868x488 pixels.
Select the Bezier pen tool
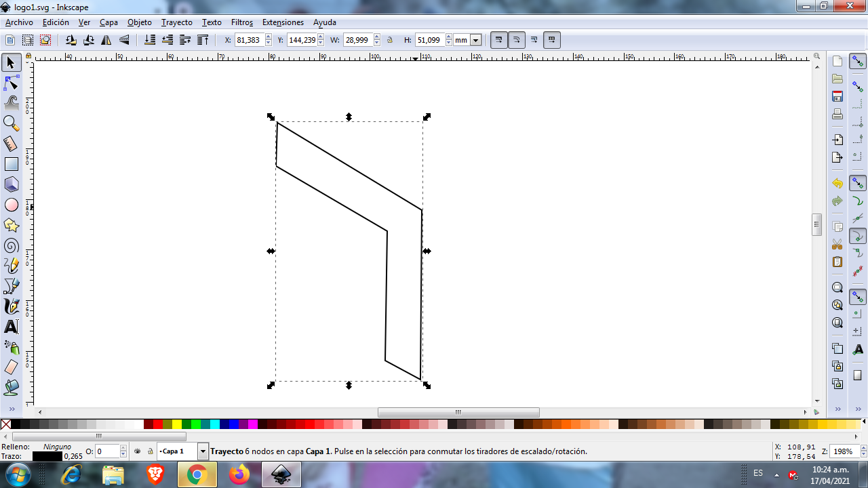pyautogui.click(x=11, y=286)
